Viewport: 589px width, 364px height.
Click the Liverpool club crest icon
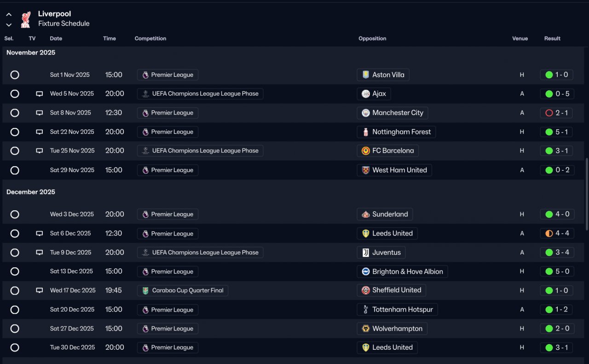26,19
